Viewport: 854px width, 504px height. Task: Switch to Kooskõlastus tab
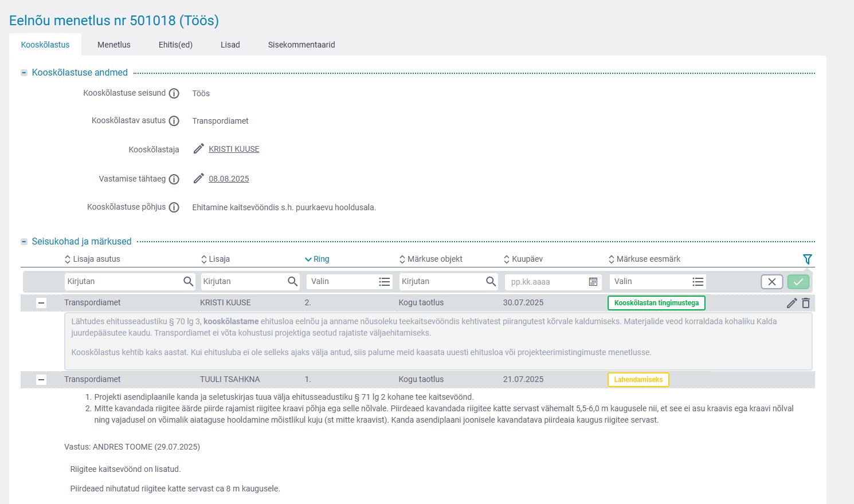[45, 45]
